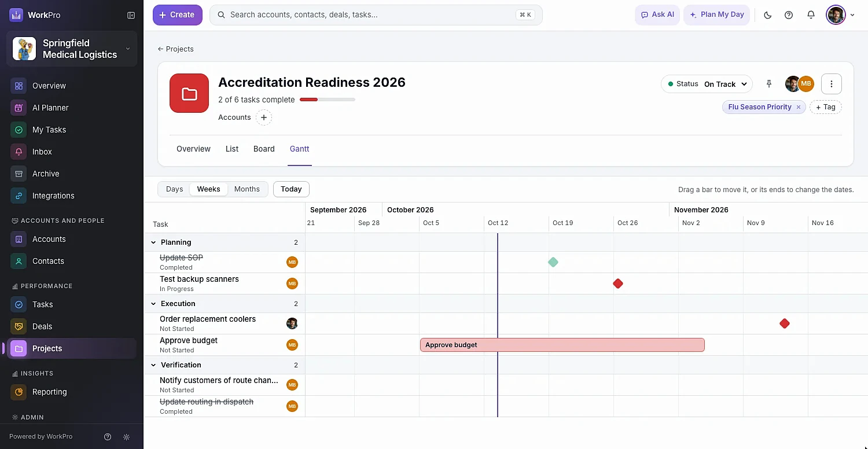Open sidebar footer settings gear
The width and height of the screenshot is (868, 449).
(x=127, y=437)
